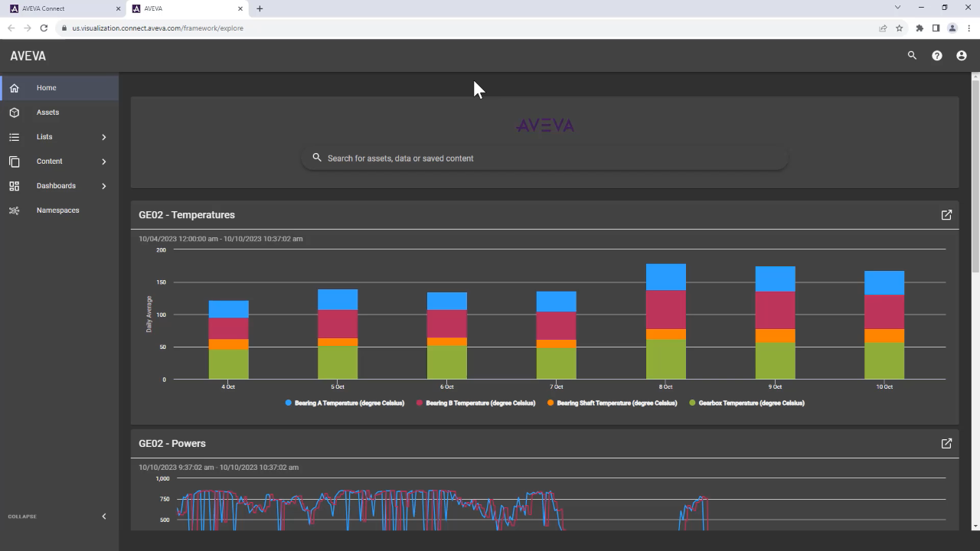Toggle Bearing B Temperature legend series
Image resolution: width=980 pixels, height=551 pixels.
pos(480,403)
